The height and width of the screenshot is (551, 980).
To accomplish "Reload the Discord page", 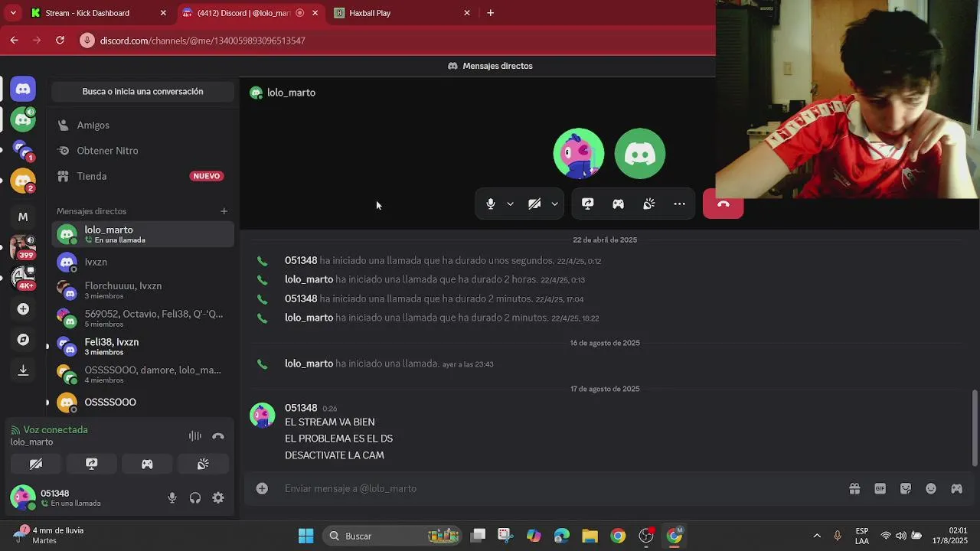I will [60, 41].
